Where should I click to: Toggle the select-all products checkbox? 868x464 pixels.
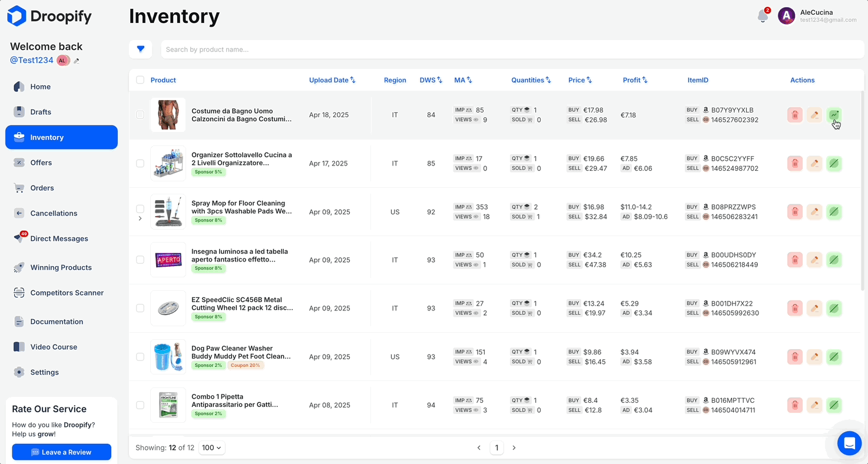point(140,80)
